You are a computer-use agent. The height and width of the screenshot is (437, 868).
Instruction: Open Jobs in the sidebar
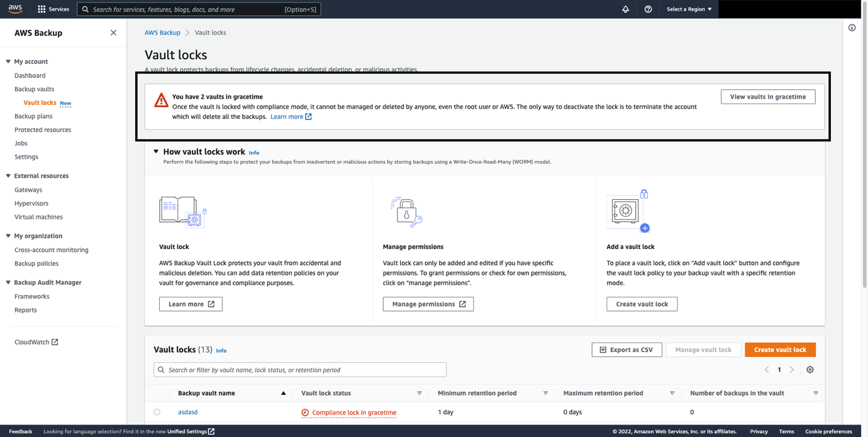21,143
